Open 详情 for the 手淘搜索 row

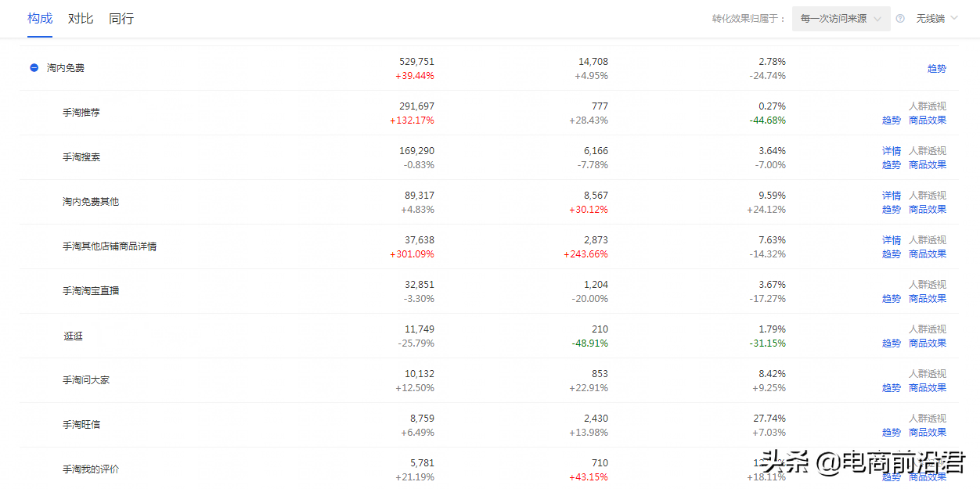(892, 151)
